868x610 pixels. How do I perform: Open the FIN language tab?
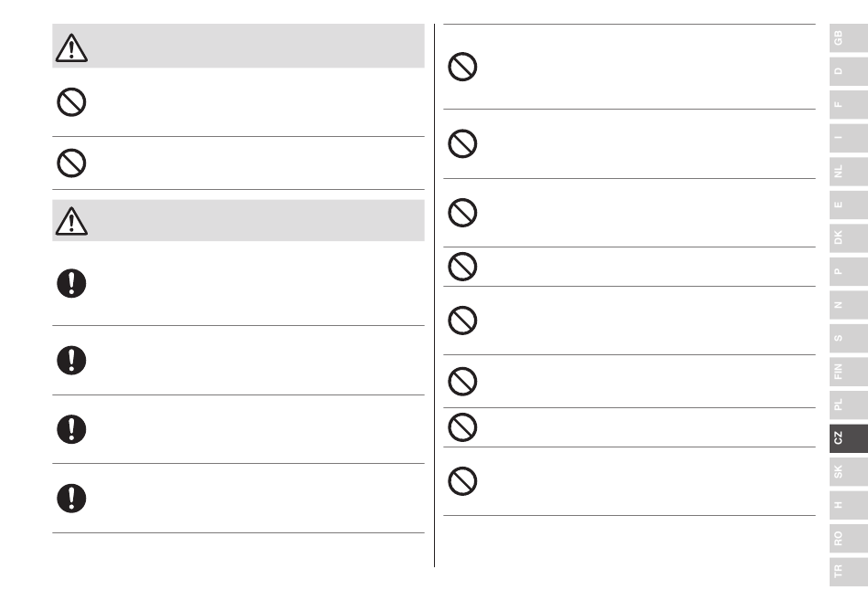[849, 372]
